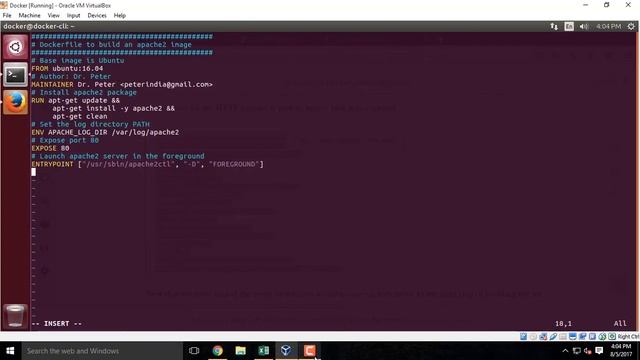Focus the Search the web and Windows box
640x360 pixels.
click(x=102, y=351)
